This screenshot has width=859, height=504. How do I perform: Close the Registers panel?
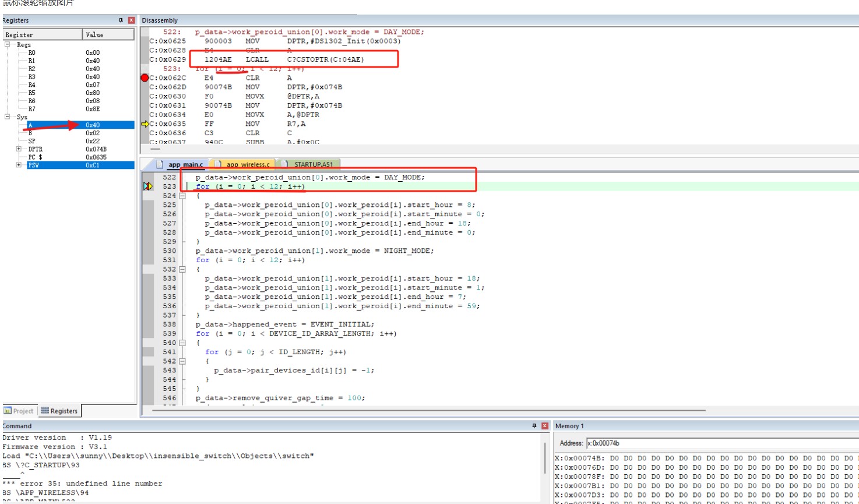(131, 20)
